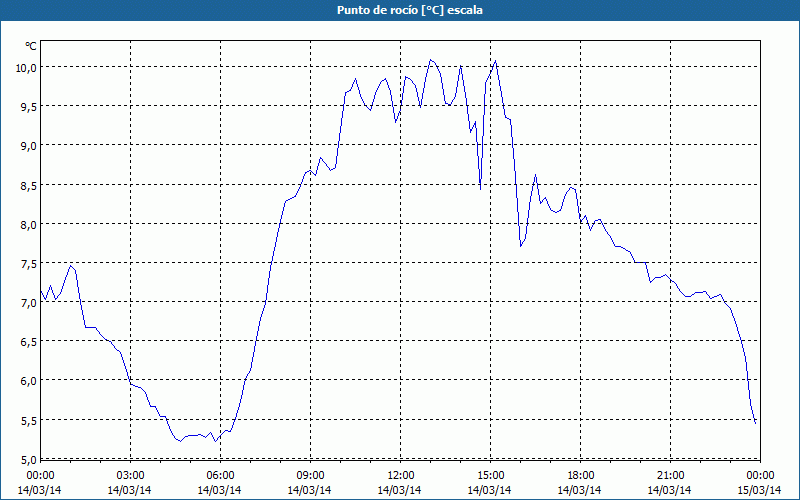
Task: Select the 6,0 y-axis value label
Action: (28, 381)
